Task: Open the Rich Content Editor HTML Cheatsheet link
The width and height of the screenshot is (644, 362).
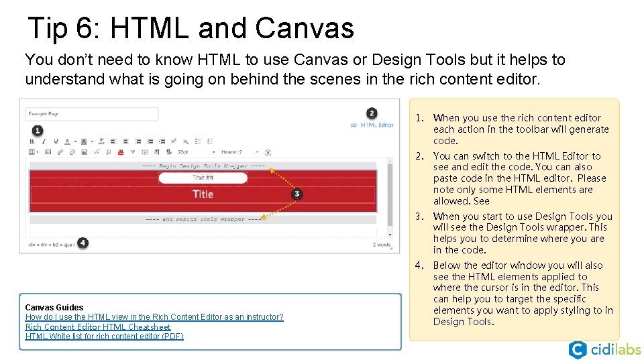Action: 98,326
